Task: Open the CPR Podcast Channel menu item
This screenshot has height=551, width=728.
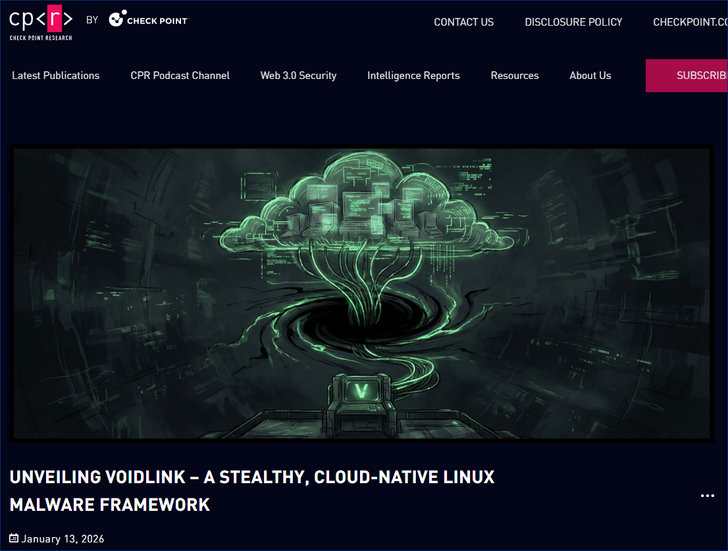Action: click(x=180, y=75)
